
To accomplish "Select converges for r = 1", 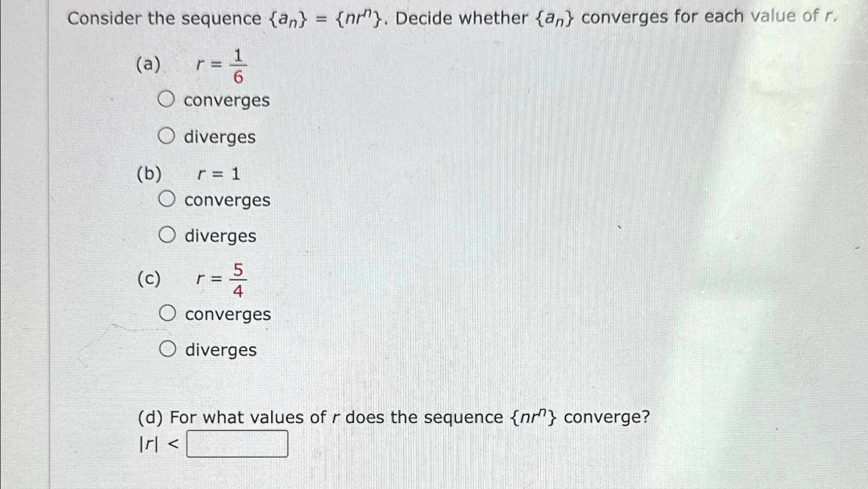I will coord(167,199).
